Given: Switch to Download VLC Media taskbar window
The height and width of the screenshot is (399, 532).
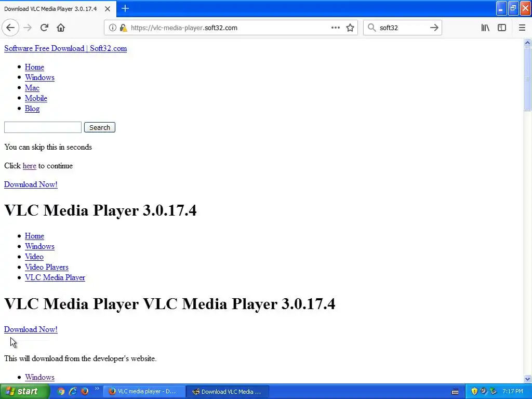Looking at the screenshot, I should point(228,392).
